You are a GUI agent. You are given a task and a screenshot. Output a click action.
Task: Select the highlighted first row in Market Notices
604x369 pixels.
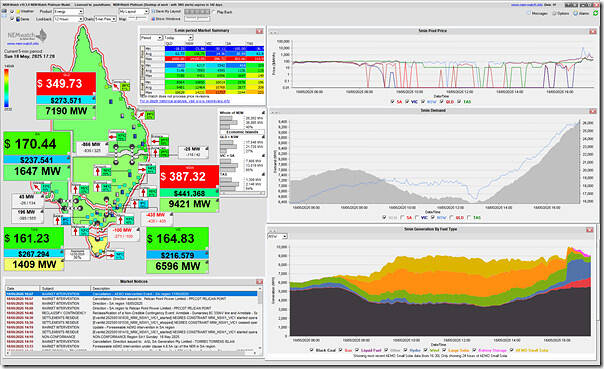click(131, 294)
